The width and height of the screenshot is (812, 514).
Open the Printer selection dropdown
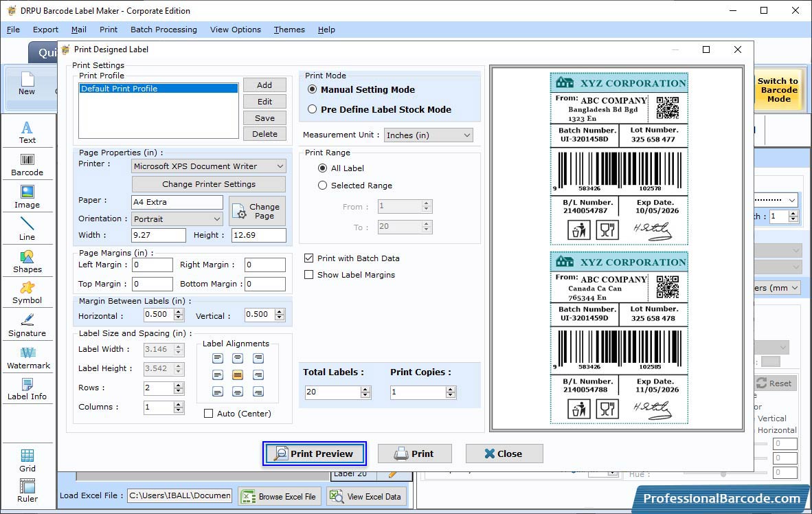click(209, 166)
